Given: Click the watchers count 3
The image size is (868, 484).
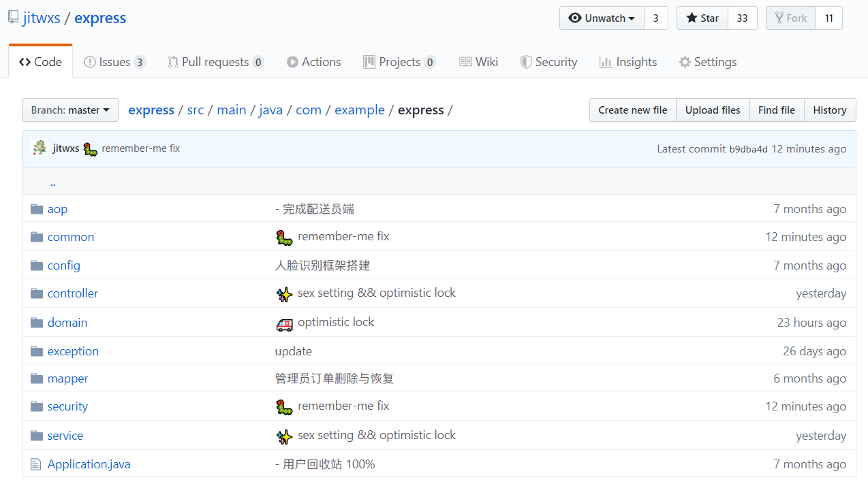Looking at the screenshot, I should [656, 18].
